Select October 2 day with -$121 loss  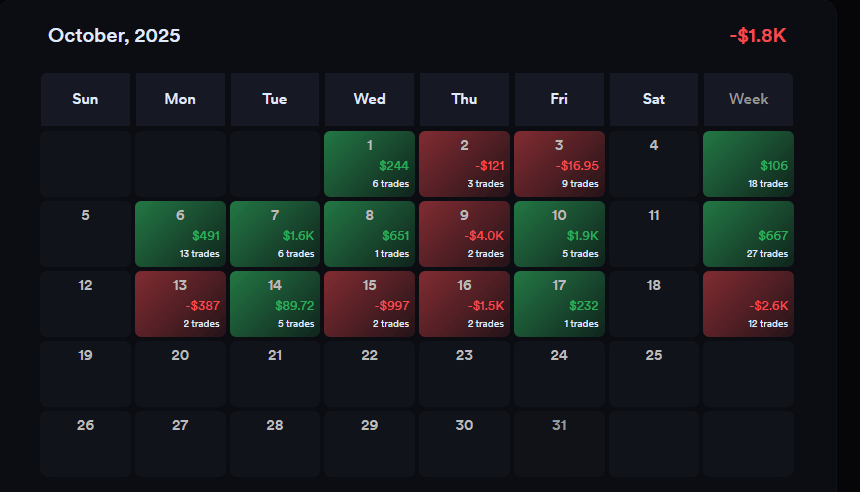click(x=464, y=164)
